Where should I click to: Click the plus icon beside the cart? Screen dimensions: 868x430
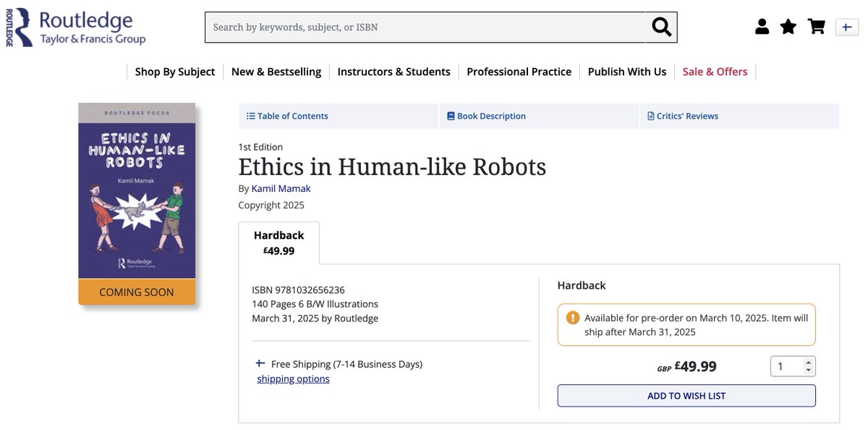pyautogui.click(x=846, y=27)
